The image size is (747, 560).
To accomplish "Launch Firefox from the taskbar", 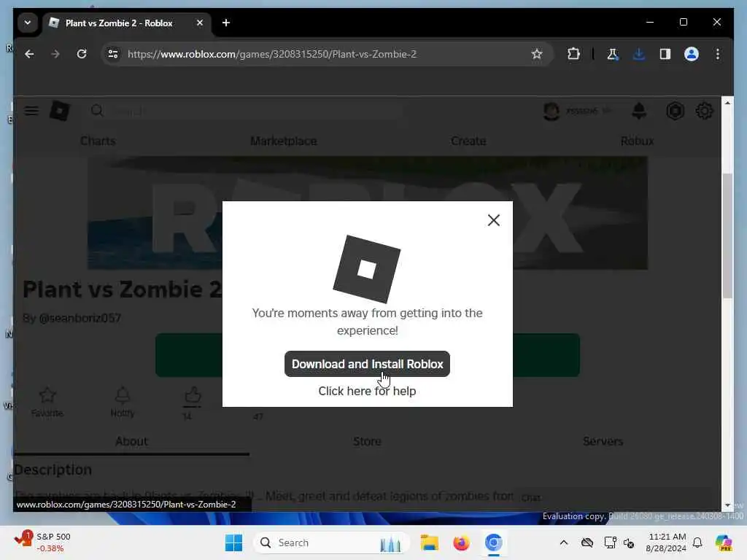I will pyautogui.click(x=461, y=542).
